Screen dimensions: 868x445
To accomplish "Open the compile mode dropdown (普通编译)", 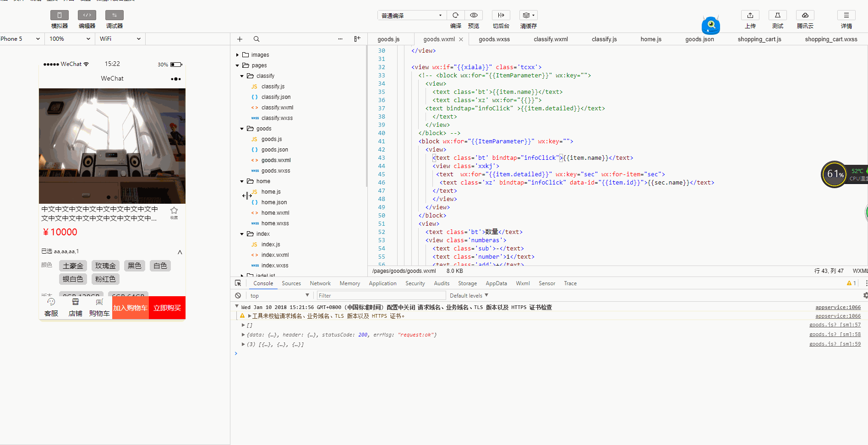I will 412,16.
